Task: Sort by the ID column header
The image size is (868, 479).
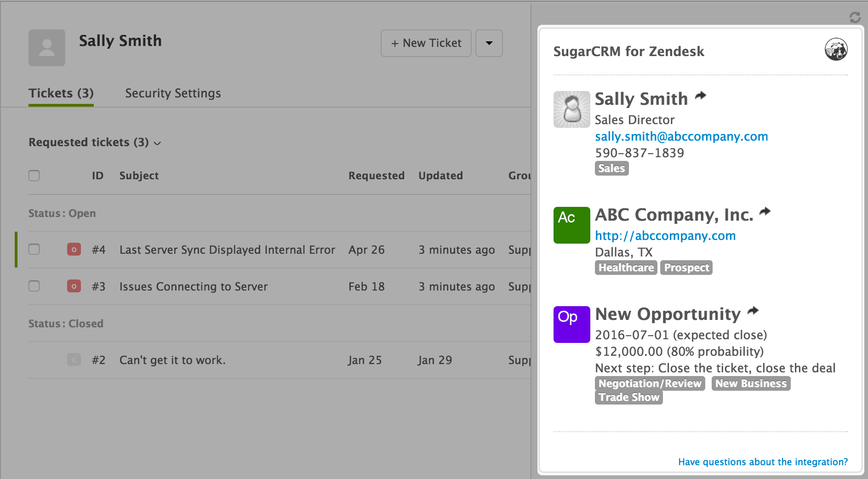Action: (x=97, y=176)
